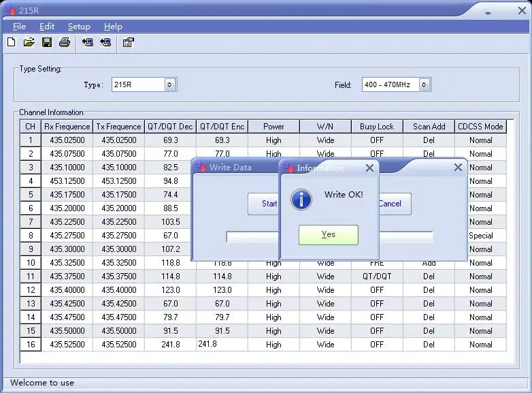
Task: Click the QT/DQT Enc column header
Action: (222, 127)
